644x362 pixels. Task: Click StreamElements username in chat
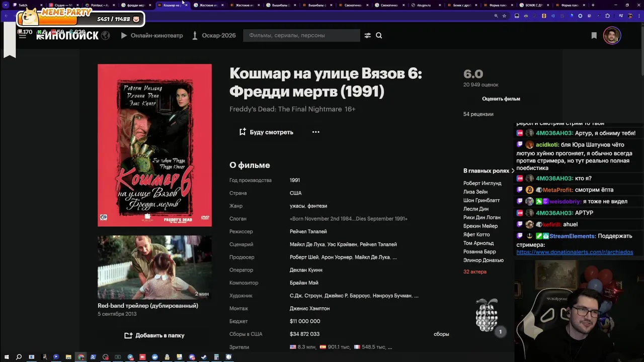pos(573,236)
